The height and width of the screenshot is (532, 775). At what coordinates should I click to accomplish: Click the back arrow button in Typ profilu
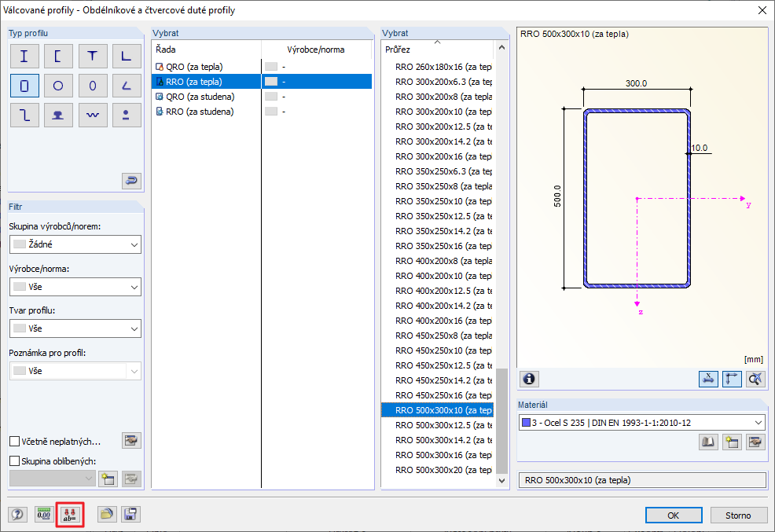[x=131, y=181]
